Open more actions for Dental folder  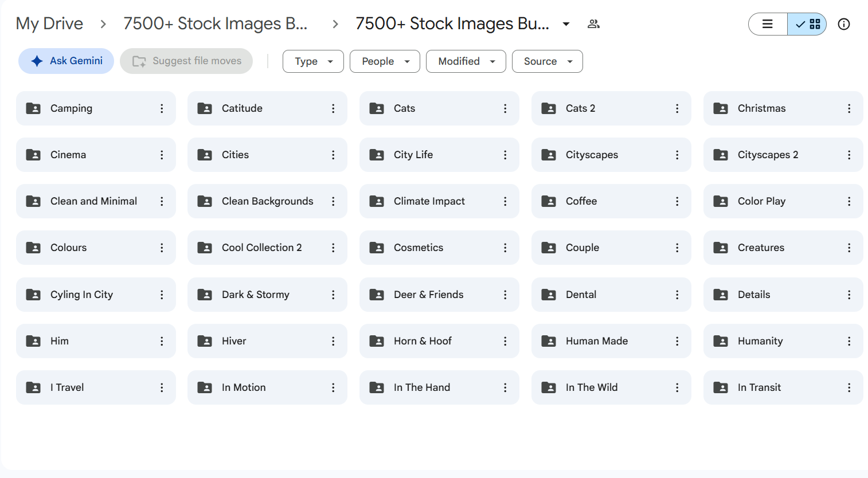[x=677, y=295]
